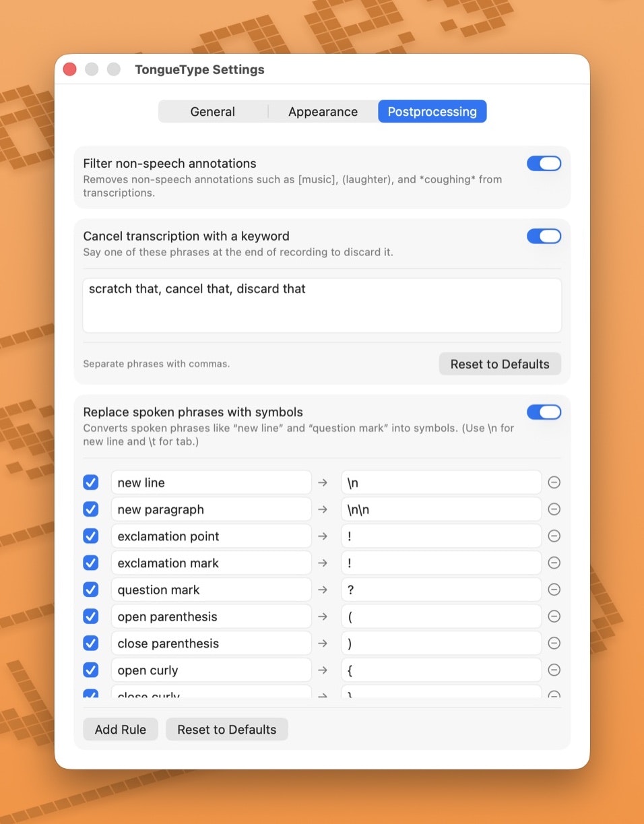Edit the "open curly" phrase field
644x824 pixels.
[x=211, y=670]
